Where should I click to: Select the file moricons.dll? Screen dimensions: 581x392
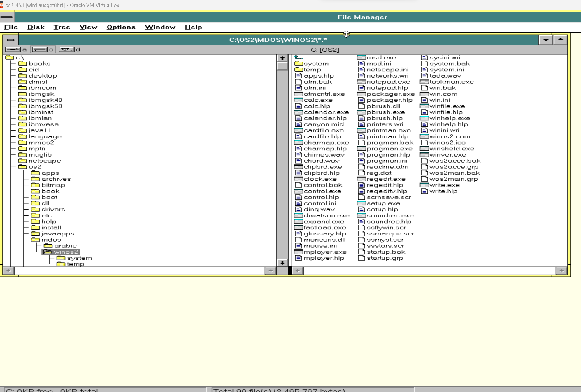tap(320, 240)
